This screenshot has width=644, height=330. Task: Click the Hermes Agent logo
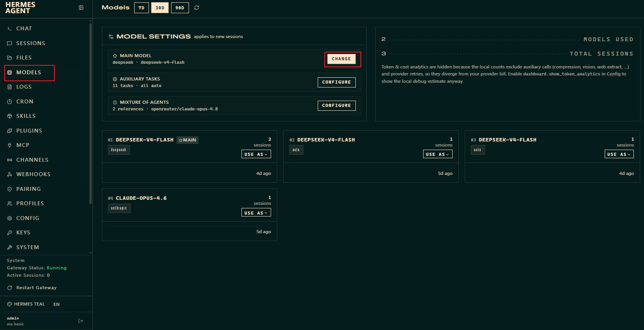(20, 8)
